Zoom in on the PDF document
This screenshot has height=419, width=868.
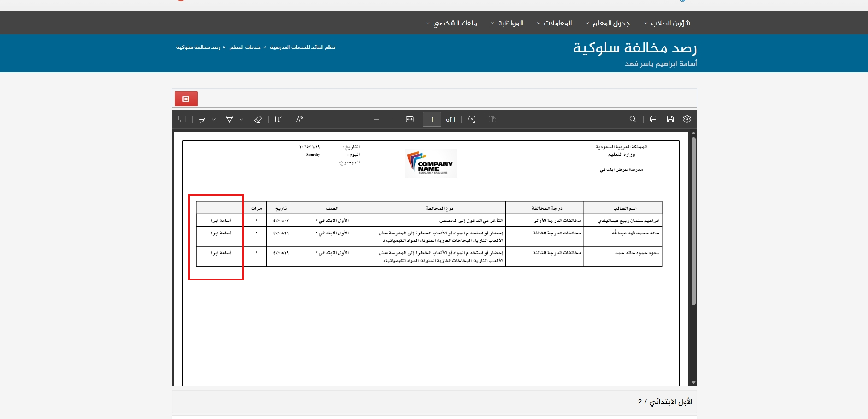click(x=393, y=119)
